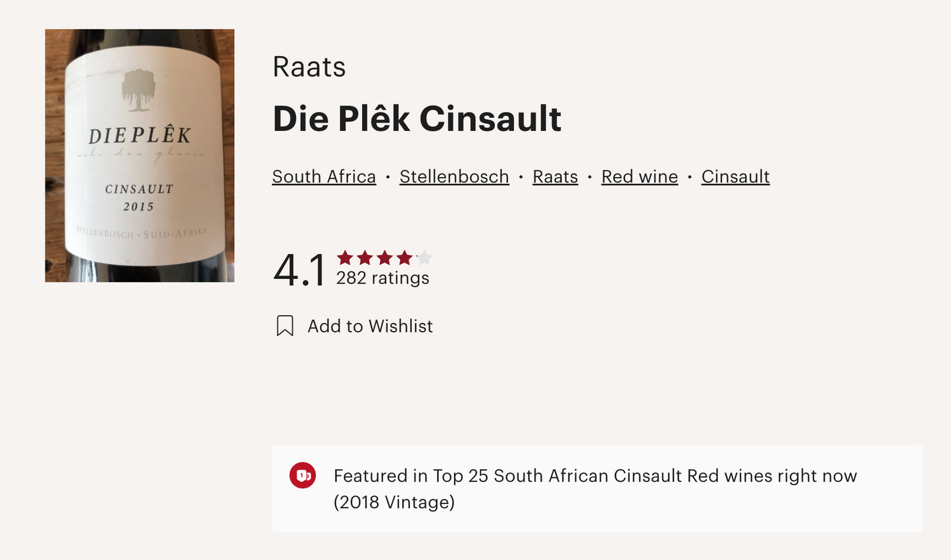Click the Raats winery name above the title
The width and height of the screenshot is (951, 560).
point(309,67)
